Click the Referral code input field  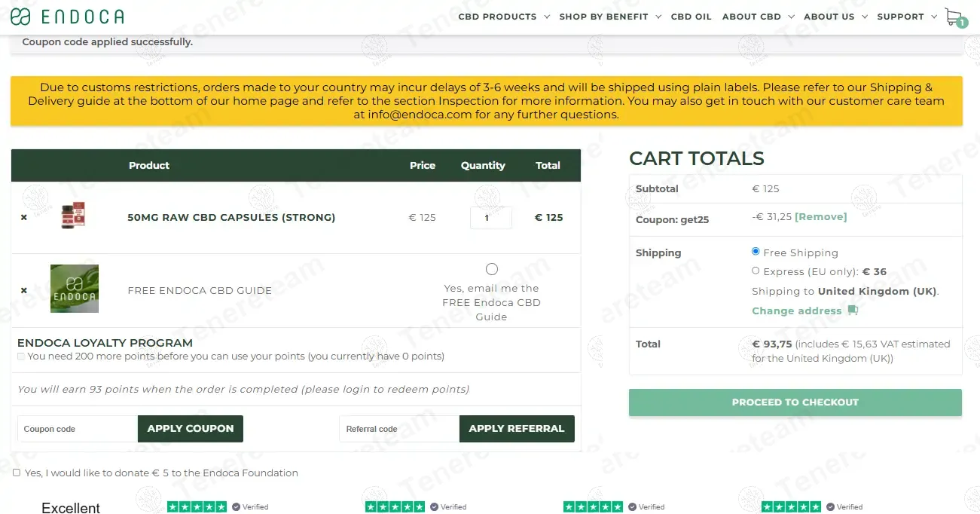click(x=399, y=429)
